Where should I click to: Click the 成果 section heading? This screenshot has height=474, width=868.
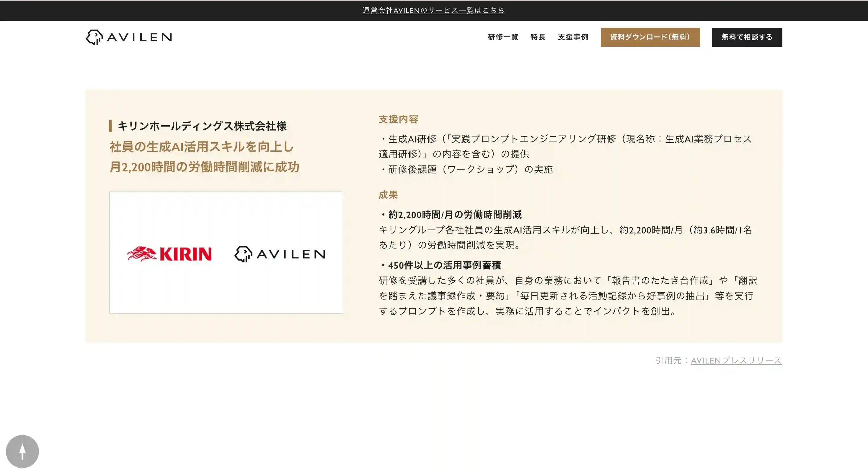[388, 195]
